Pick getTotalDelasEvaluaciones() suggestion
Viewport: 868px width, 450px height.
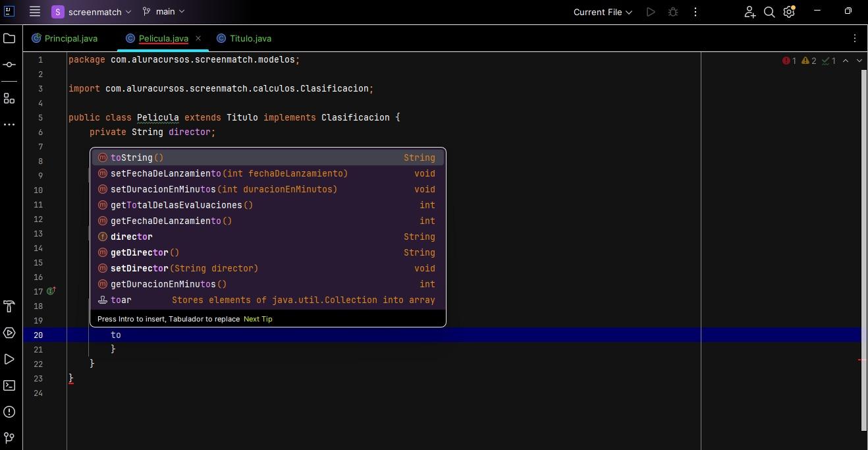pos(268,205)
